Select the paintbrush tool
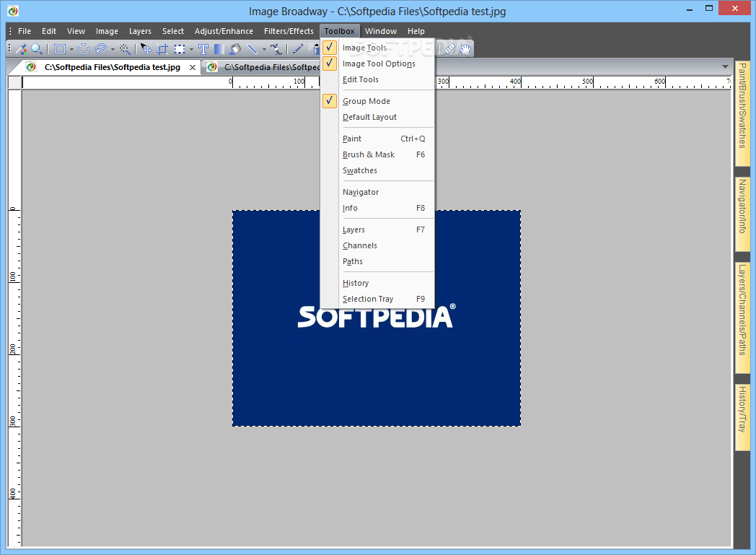This screenshot has height=555, width=756. coord(298,48)
